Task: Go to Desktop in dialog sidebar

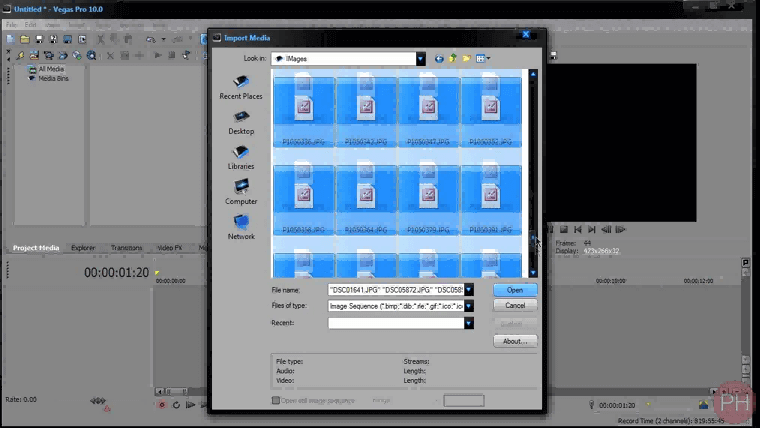Action: click(241, 122)
